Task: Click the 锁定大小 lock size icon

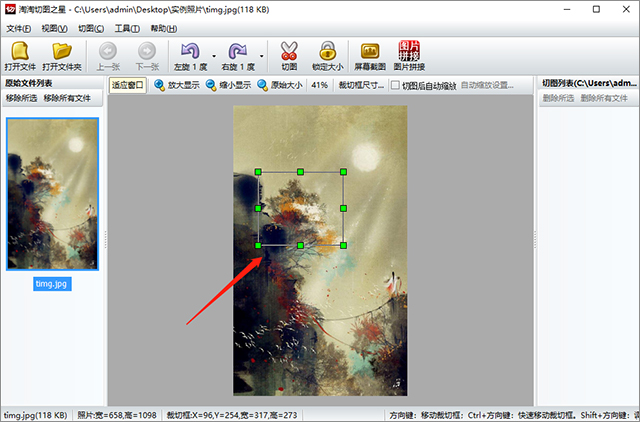Action: (326, 50)
